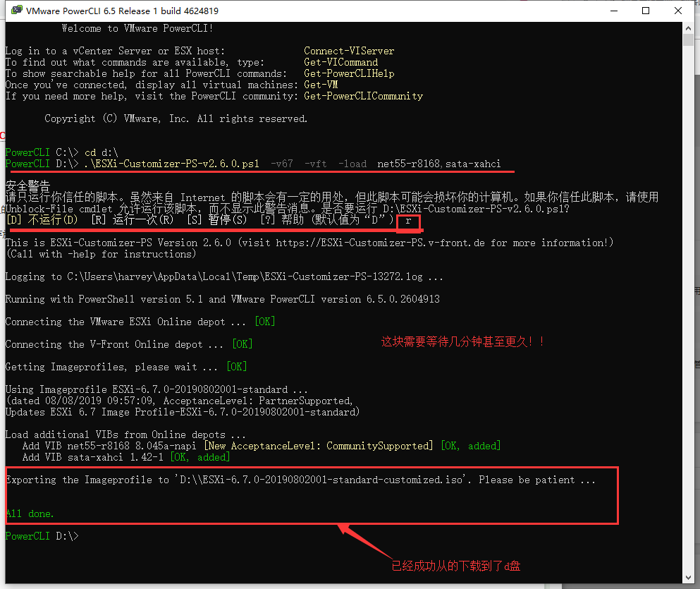The width and height of the screenshot is (700, 589).
Task: Click '[OK, added]' on the sata-xahci line
Action: tap(200, 457)
